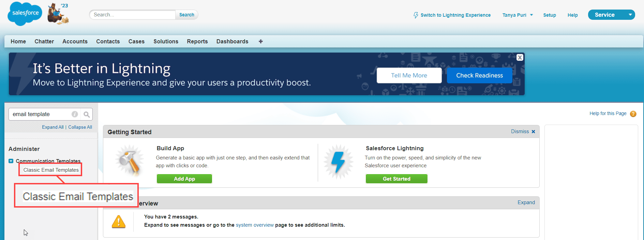Click the lightning bolt icon beside Switch to Lightning Experience
The height and width of the screenshot is (240, 644).
point(416,15)
